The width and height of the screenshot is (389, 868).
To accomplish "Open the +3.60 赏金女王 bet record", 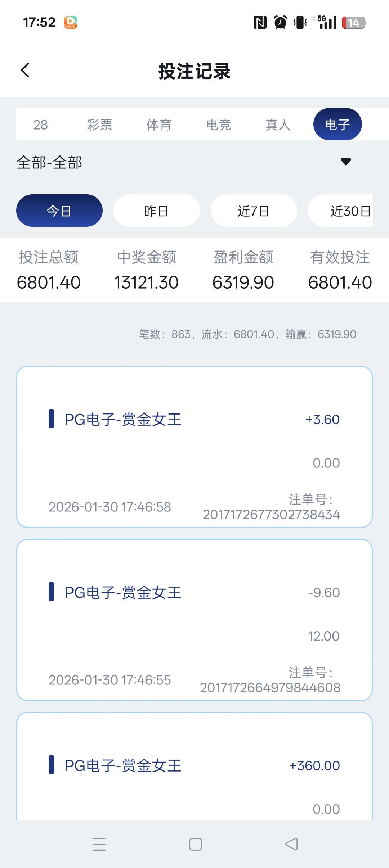I will click(194, 447).
